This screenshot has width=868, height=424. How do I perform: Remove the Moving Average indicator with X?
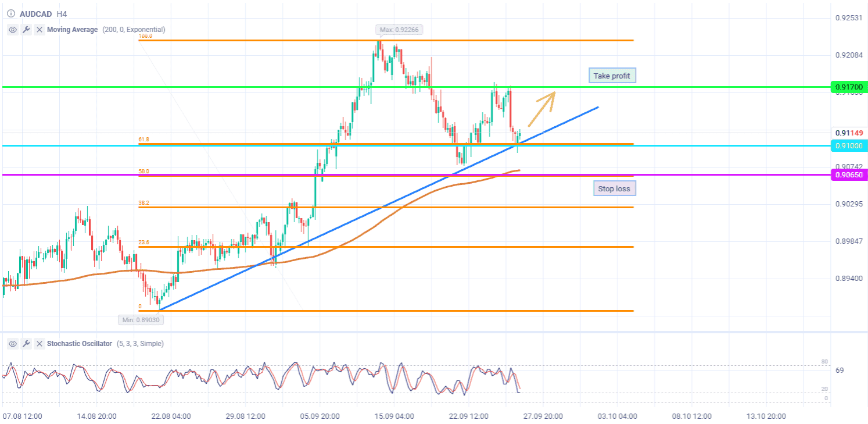click(39, 30)
